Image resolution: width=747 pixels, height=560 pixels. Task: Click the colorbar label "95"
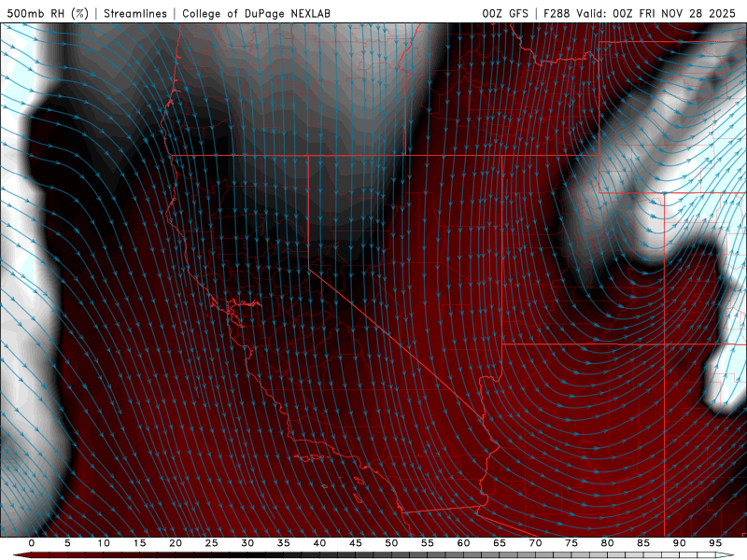[x=715, y=543]
